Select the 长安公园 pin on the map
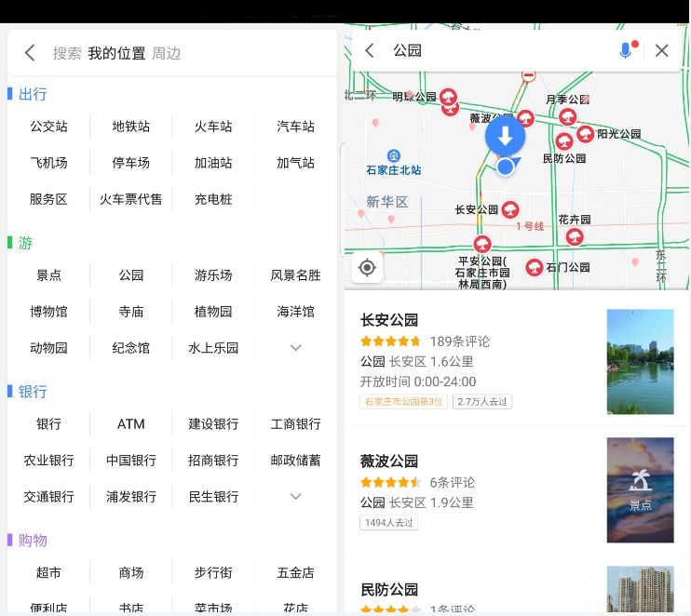Viewport: 691px width, 616px height. pos(510,209)
